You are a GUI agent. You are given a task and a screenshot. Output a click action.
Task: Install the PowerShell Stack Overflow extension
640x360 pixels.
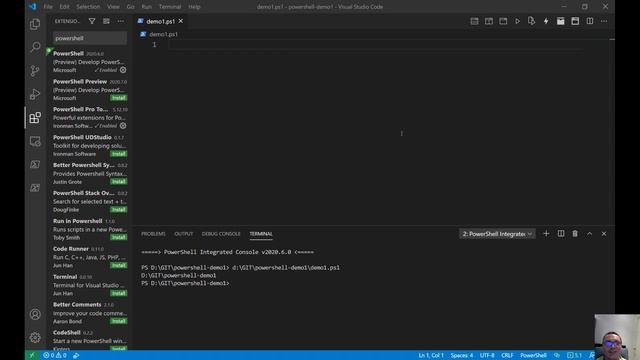click(x=119, y=210)
